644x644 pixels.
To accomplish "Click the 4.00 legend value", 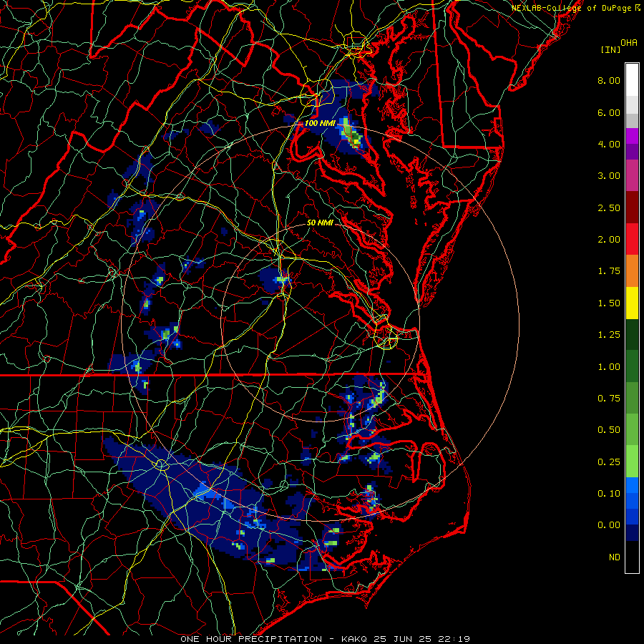I will tap(609, 144).
